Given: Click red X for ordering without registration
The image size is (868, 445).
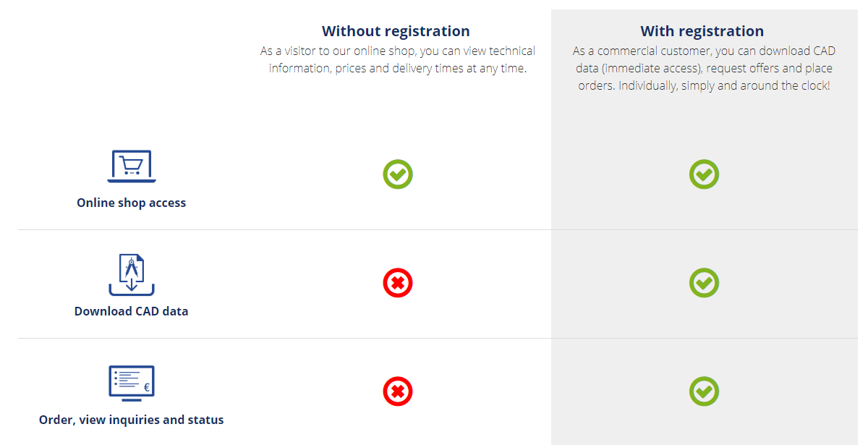Looking at the screenshot, I should [398, 391].
